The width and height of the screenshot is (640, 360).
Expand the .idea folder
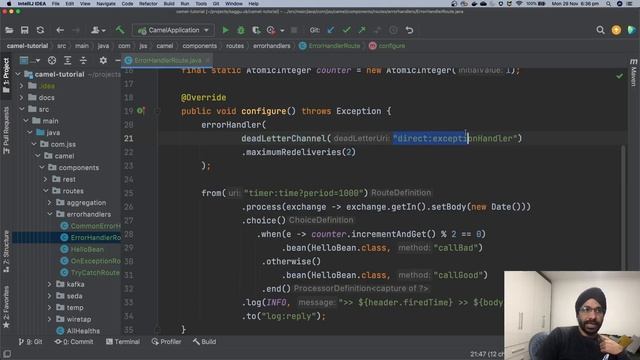[x=22, y=86]
